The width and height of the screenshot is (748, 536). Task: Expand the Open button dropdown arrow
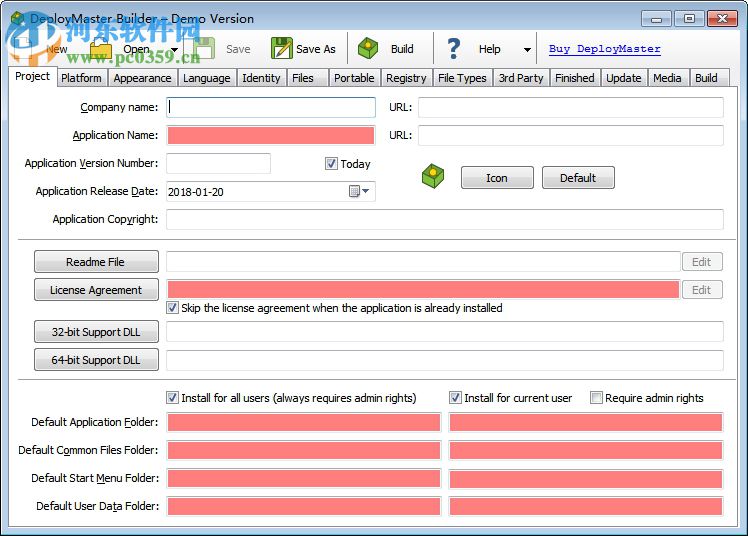175,50
